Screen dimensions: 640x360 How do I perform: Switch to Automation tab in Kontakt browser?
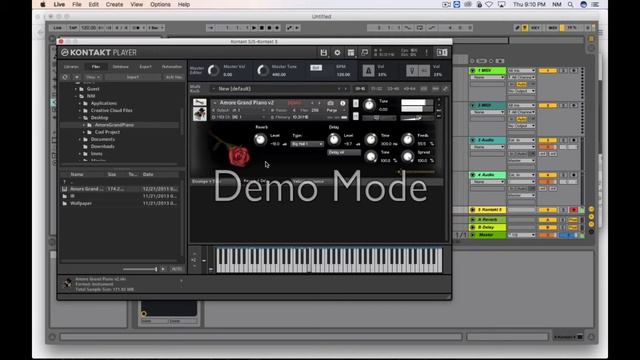pos(172,67)
